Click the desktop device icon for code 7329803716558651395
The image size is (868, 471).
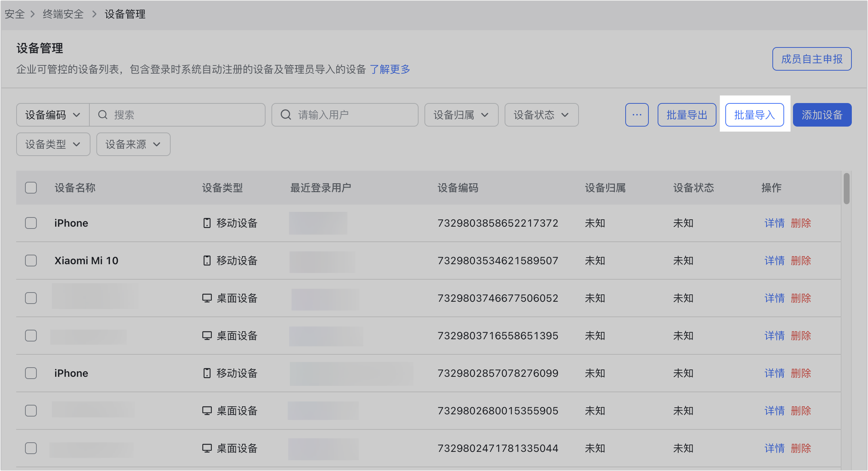tap(207, 336)
